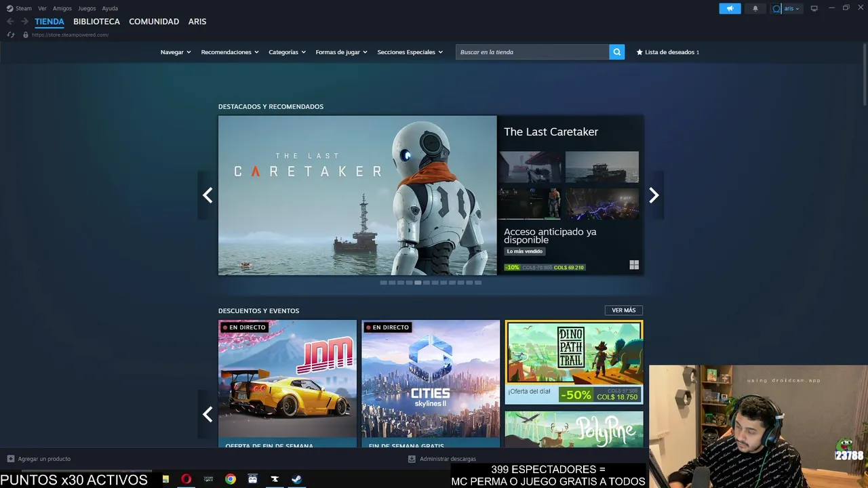Click the store search input field

[x=532, y=52]
